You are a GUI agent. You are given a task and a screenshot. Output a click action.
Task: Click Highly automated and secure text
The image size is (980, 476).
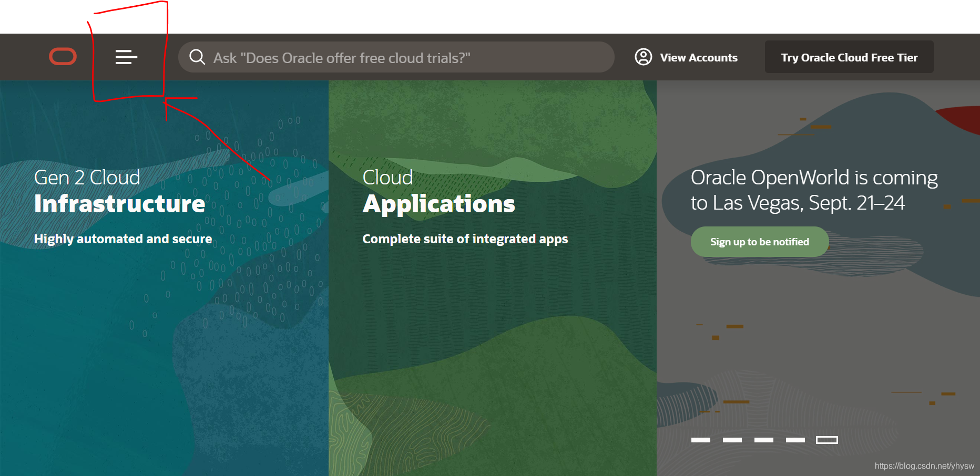(x=123, y=239)
